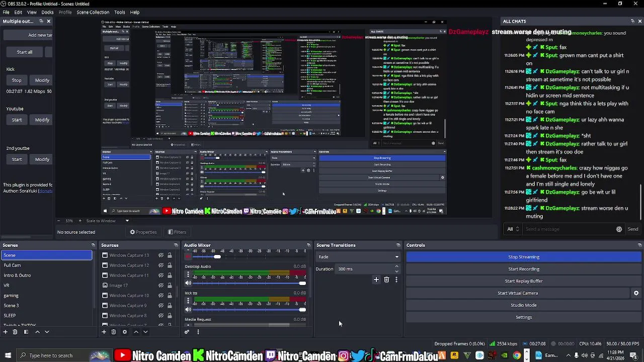This screenshot has height=362, width=644.
Task: Open the Fade transition dropdown
Action: pos(358,257)
